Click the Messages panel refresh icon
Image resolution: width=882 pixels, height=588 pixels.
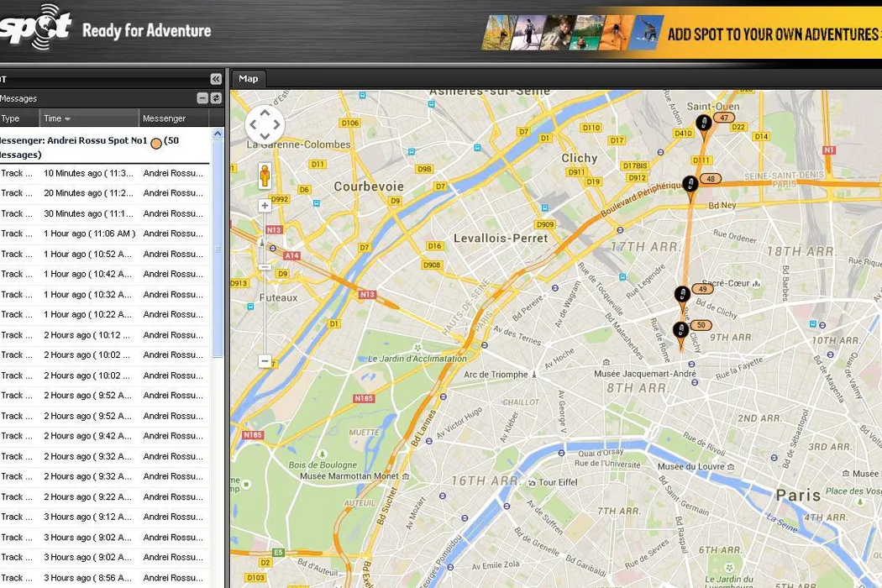pyautogui.click(x=216, y=98)
